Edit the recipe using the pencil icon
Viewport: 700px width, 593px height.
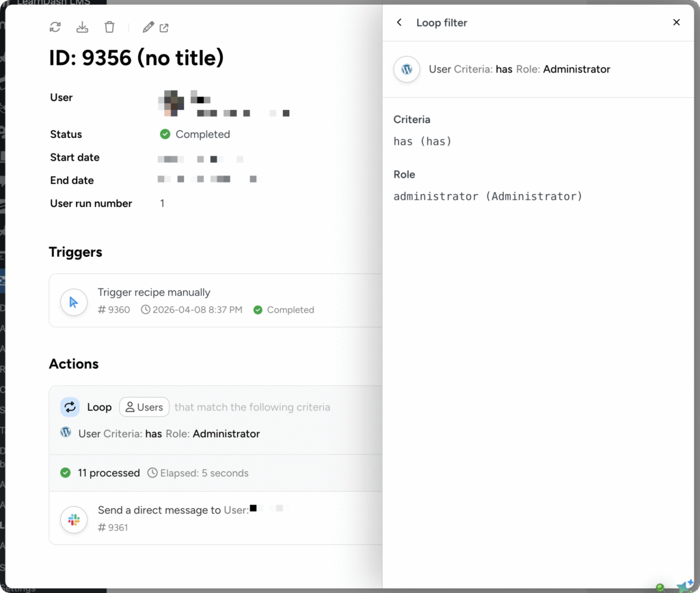point(148,27)
